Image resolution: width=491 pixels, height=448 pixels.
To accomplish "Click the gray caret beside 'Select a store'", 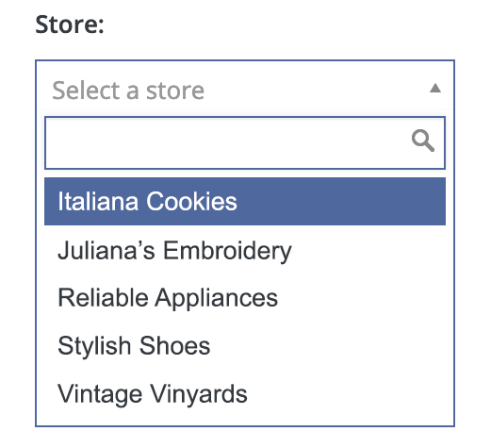I will (435, 89).
